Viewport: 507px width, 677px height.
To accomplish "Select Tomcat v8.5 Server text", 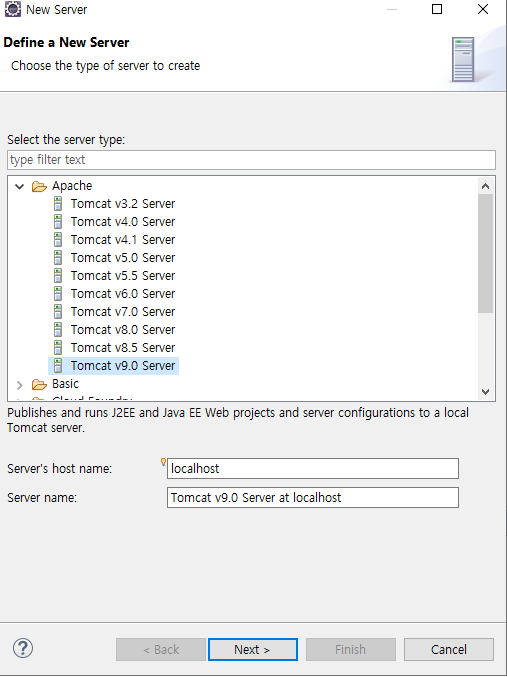I will [x=123, y=348].
